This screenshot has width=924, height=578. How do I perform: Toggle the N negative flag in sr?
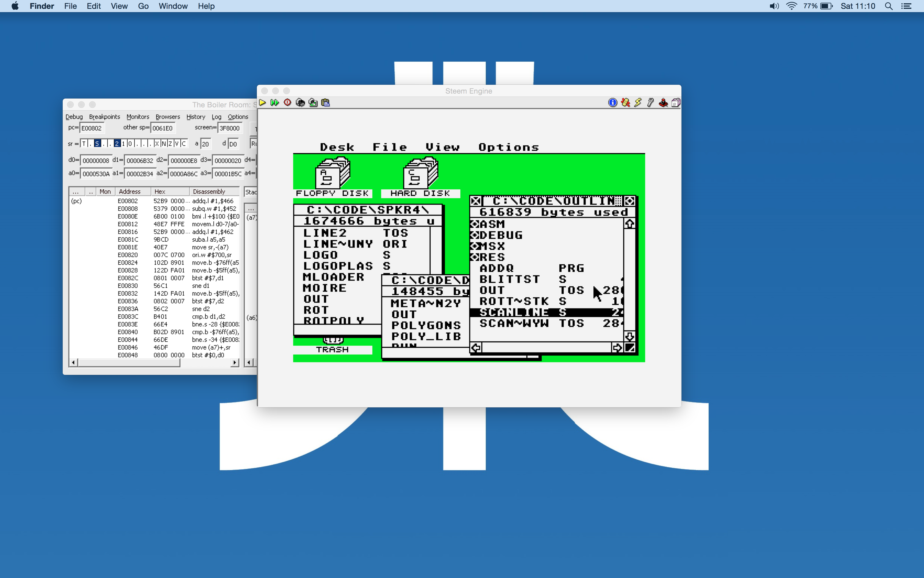pyautogui.click(x=163, y=143)
